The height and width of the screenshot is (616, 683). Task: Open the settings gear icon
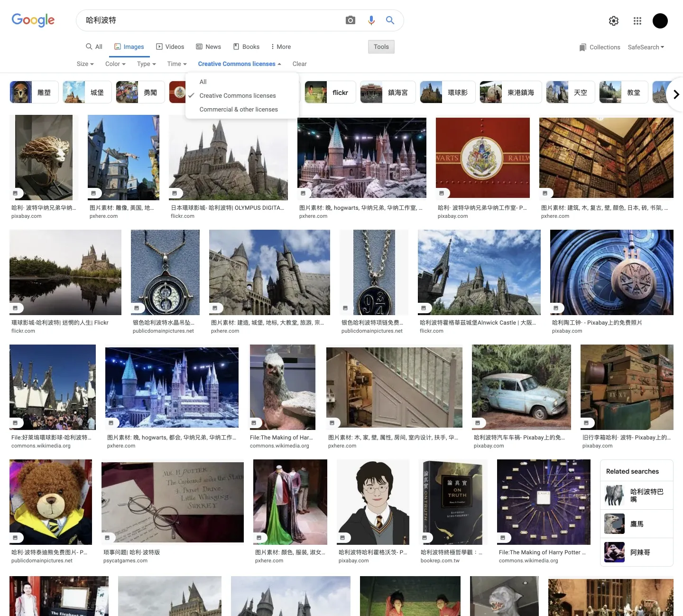tap(614, 21)
